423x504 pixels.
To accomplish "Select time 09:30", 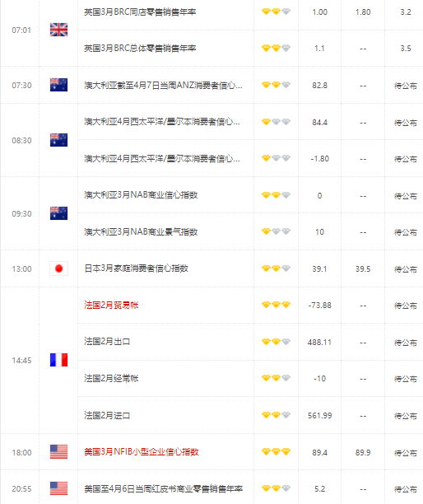I will [x=21, y=214].
